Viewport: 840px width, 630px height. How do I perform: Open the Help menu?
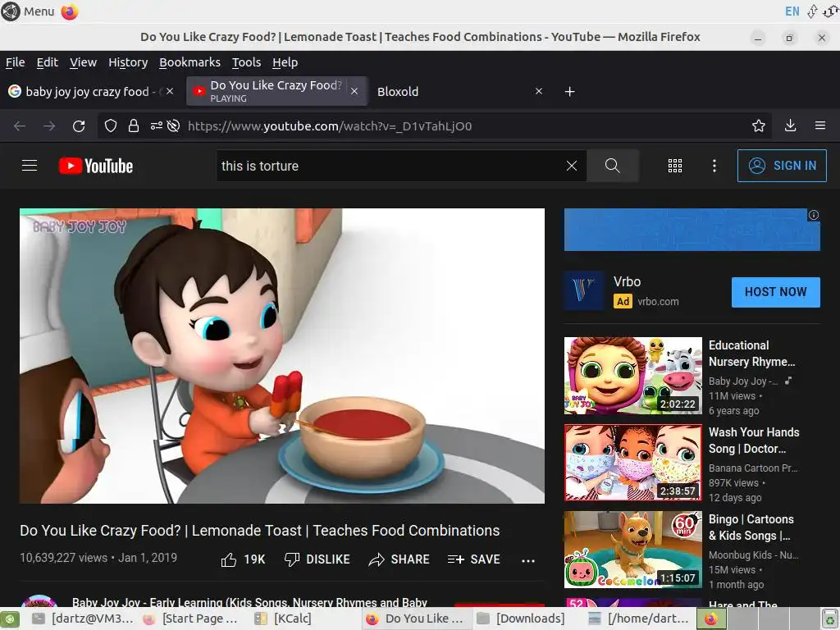[x=285, y=62]
